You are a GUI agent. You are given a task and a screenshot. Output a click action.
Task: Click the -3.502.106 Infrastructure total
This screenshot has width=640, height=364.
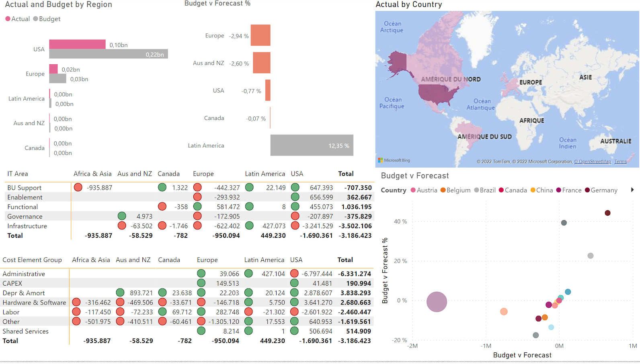(x=355, y=226)
